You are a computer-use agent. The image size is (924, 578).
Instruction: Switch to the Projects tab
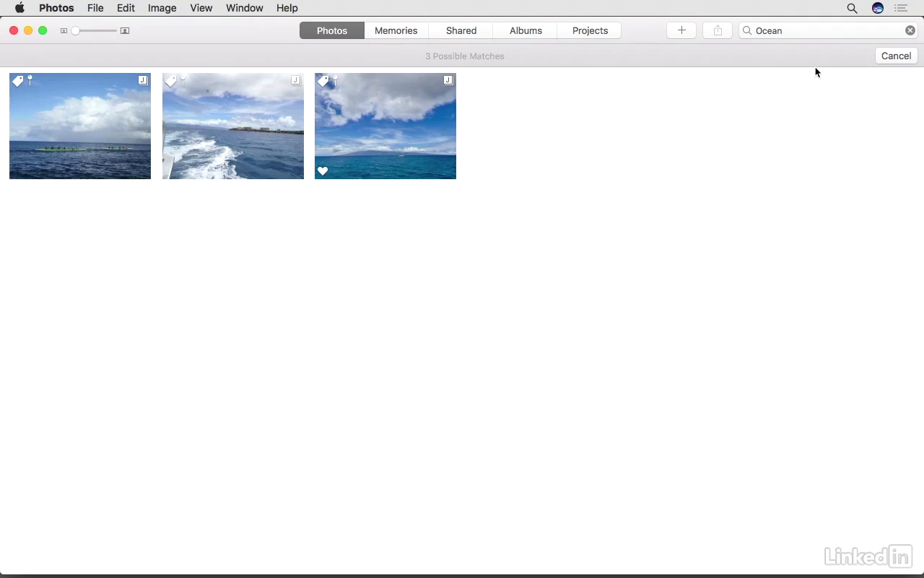590,30
